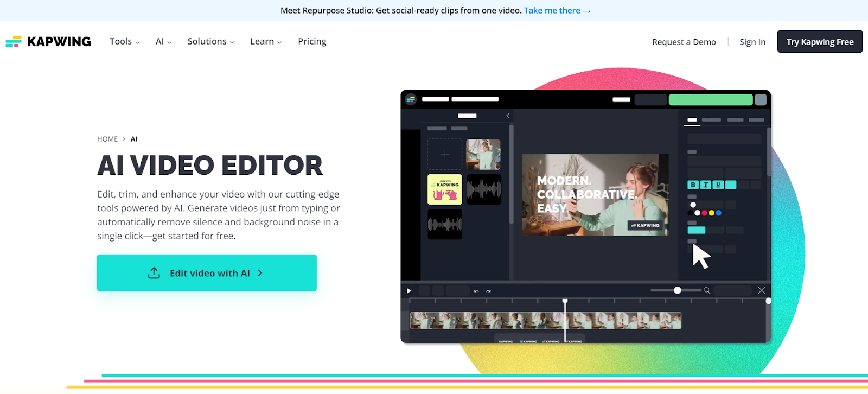Collapse the media panel with the left chevron
This screenshot has height=394, width=868.
(508, 116)
